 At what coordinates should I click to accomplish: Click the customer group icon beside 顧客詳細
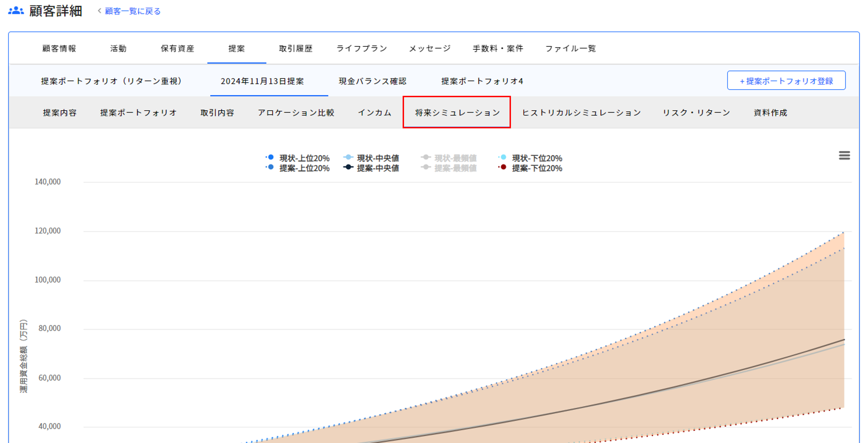click(x=16, y=11)
